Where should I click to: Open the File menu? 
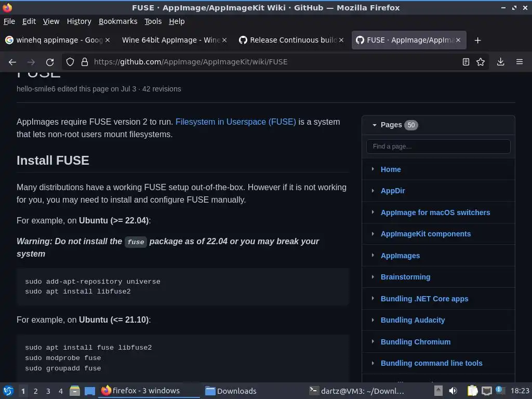9,21
